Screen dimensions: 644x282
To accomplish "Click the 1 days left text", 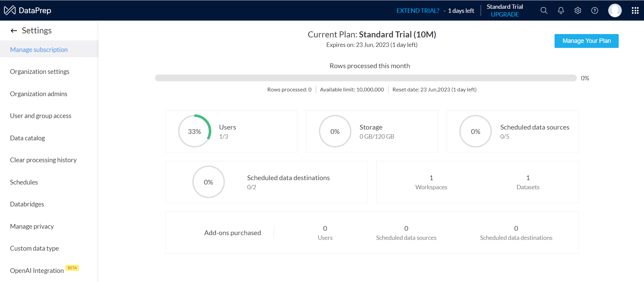I will click(461, 11).
